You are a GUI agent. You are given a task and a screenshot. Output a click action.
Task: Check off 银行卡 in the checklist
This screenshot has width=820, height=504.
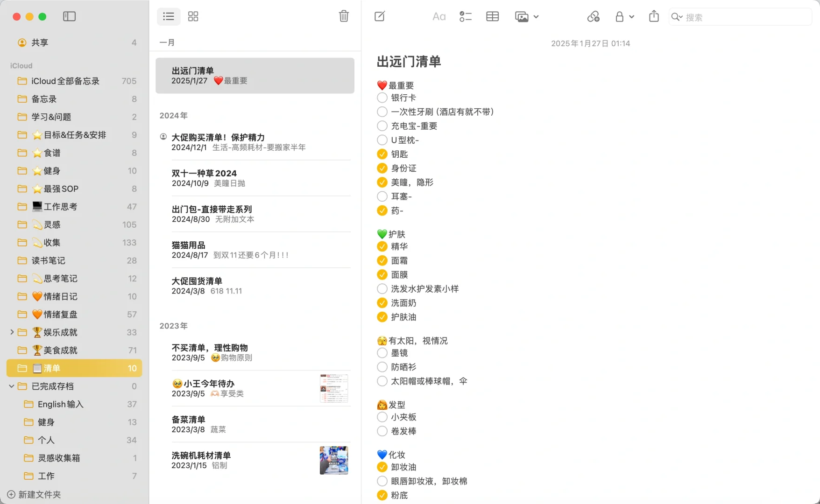pyautogui.click(x=382, y=98)
